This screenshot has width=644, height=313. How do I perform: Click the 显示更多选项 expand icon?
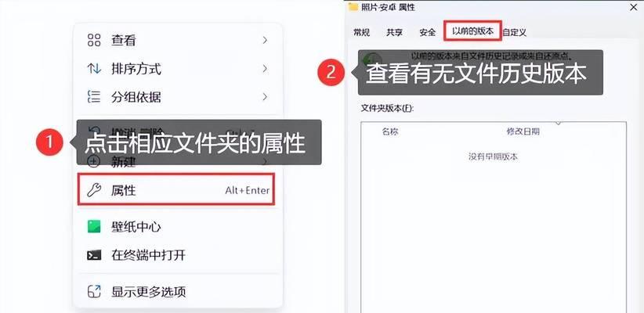(94, 291)
